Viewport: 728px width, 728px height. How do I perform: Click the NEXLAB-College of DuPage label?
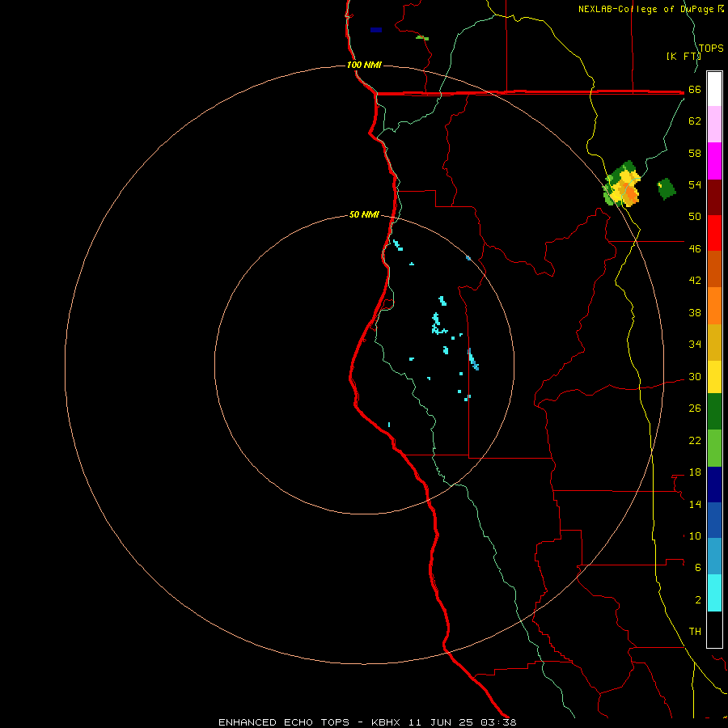(651, 9)
